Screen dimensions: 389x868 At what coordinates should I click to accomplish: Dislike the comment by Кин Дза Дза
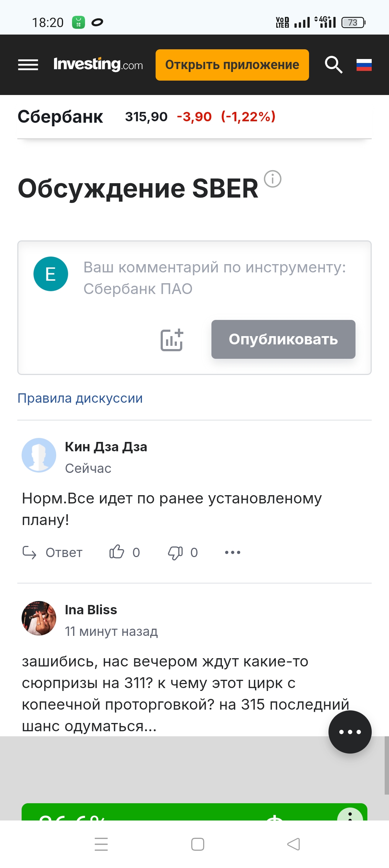[x=175, y=552]
